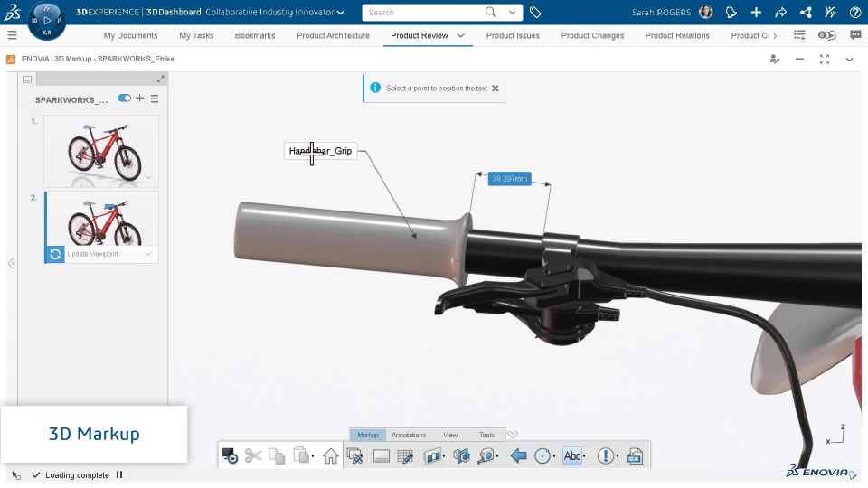Switch to My Tasks tab
This screenshot has width=868, height=488.
point(196,35)
